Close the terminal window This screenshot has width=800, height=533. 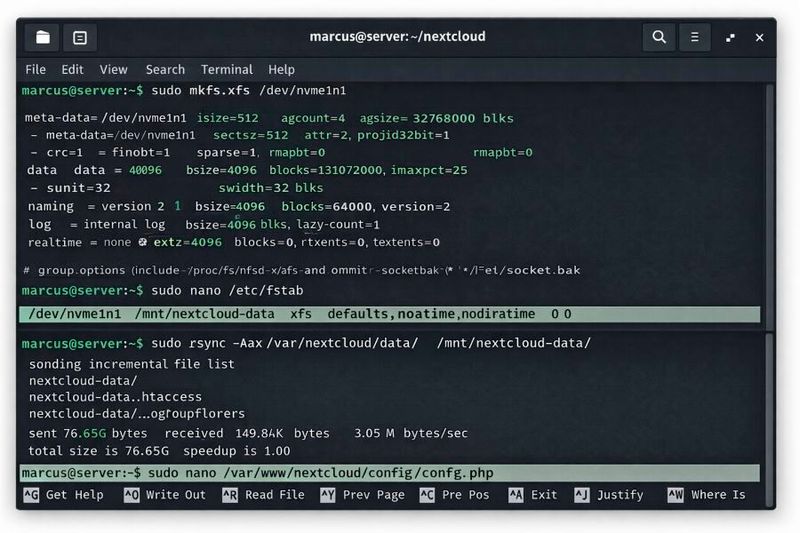pyautogui.click(x=759, y=37)
